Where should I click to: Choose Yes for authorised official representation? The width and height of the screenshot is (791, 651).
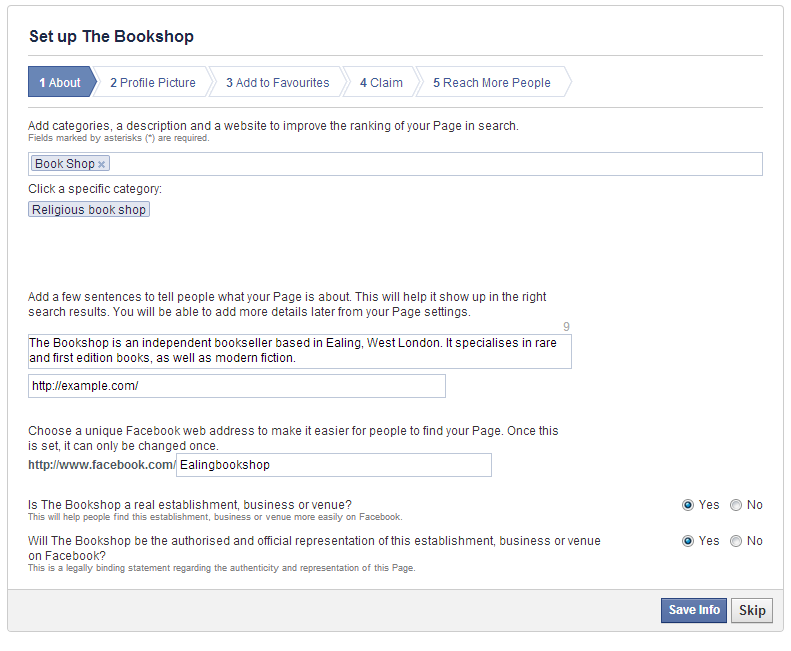[x=688, y=541]
